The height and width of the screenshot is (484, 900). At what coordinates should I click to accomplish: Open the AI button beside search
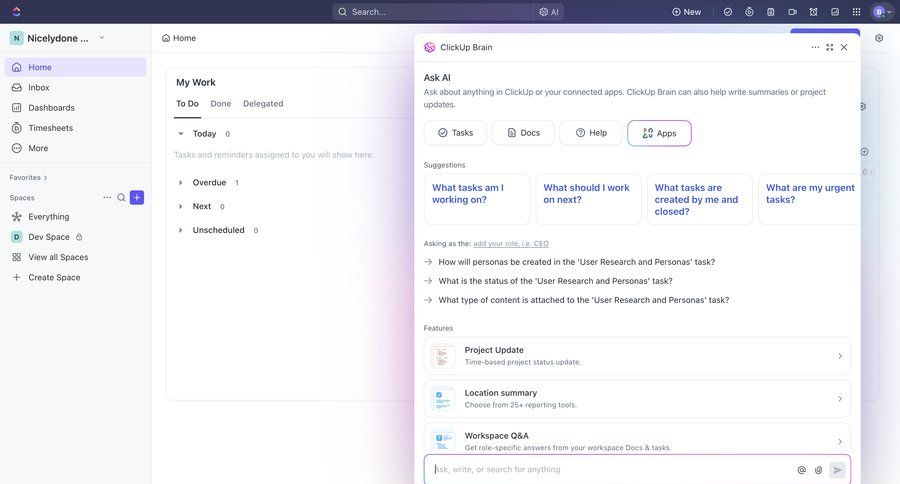(549, 11)
